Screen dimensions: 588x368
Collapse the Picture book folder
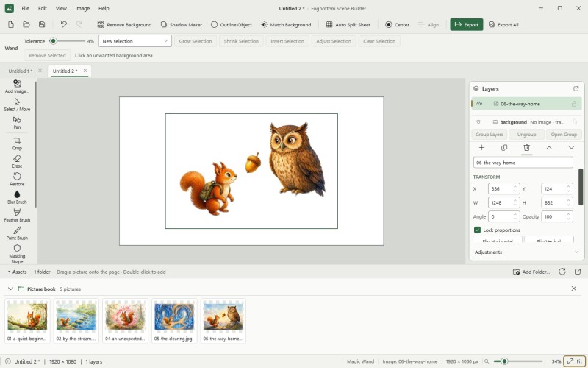point(10,289)
